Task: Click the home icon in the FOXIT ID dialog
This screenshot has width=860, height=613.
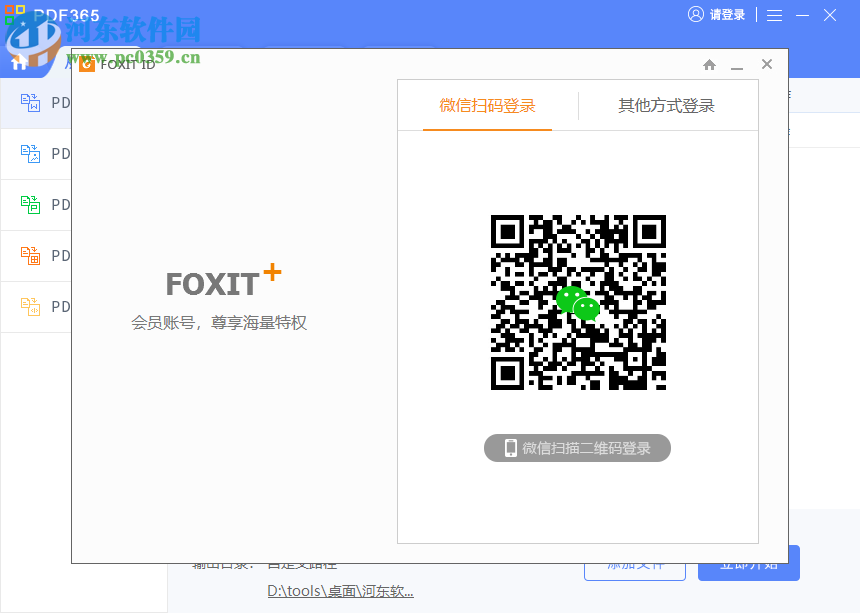Action: coord(709,64)
